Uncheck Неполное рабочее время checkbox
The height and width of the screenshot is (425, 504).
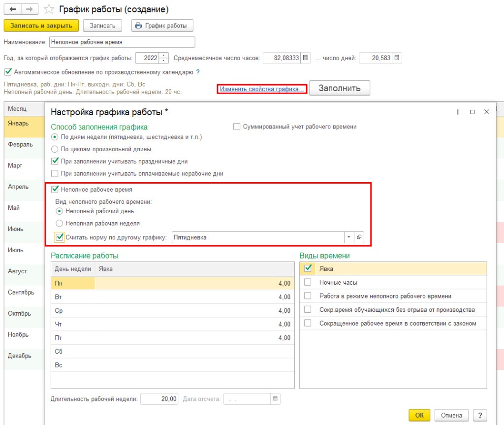pyautogui.click(x=55, y=189)
